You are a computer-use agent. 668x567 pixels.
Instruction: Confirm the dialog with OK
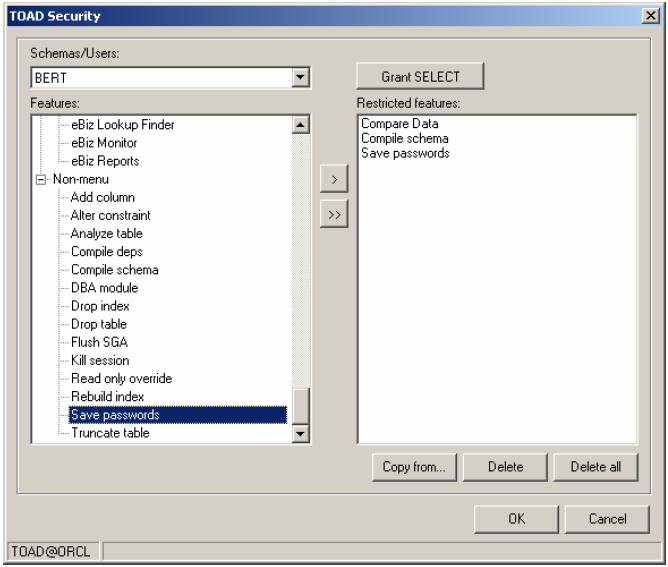point(516,519)
